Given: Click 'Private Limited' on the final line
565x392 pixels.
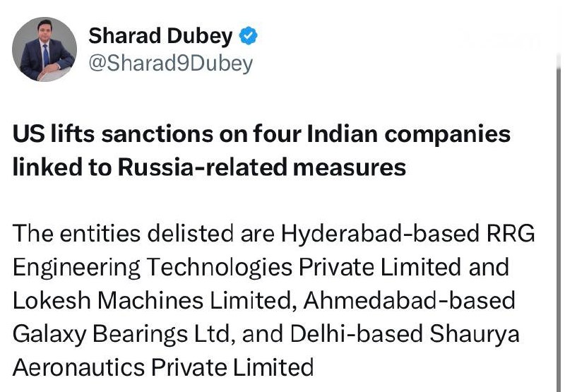Looking at the screenshot, I should [x=232, y=367].
